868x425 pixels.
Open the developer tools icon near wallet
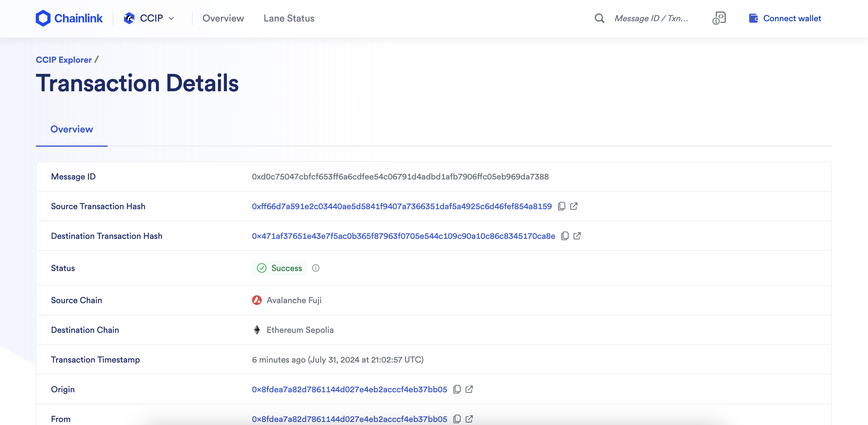[x=719, y=18]
